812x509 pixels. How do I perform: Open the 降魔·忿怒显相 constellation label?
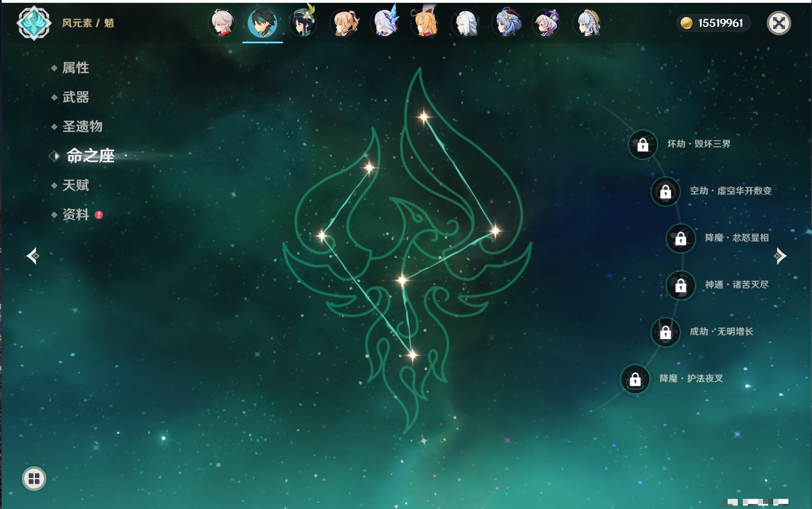coord(737,238)
